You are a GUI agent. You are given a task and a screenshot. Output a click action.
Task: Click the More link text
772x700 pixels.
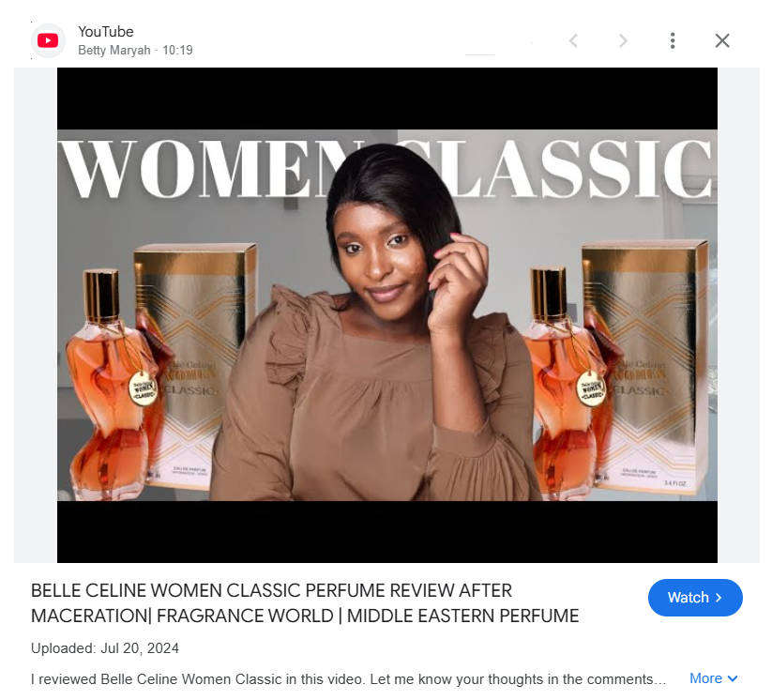coord(705,678)
